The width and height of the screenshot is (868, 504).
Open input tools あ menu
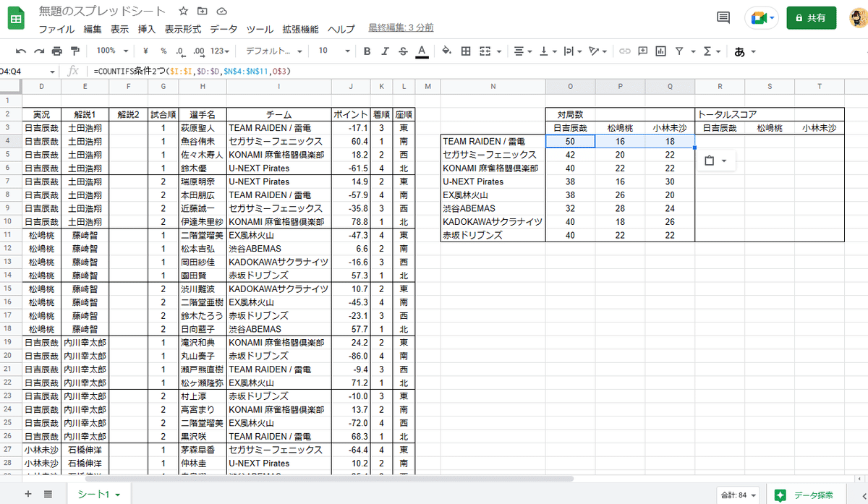click(x=745, y=51)
